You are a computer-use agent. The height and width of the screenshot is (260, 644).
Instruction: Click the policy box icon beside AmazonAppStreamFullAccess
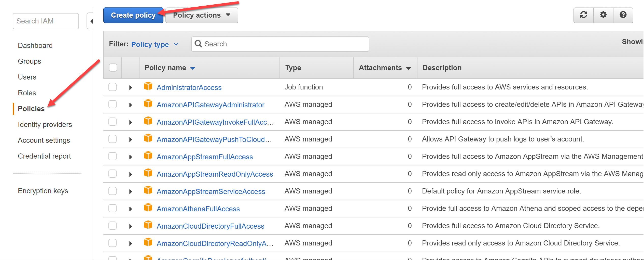coord(148,156)
